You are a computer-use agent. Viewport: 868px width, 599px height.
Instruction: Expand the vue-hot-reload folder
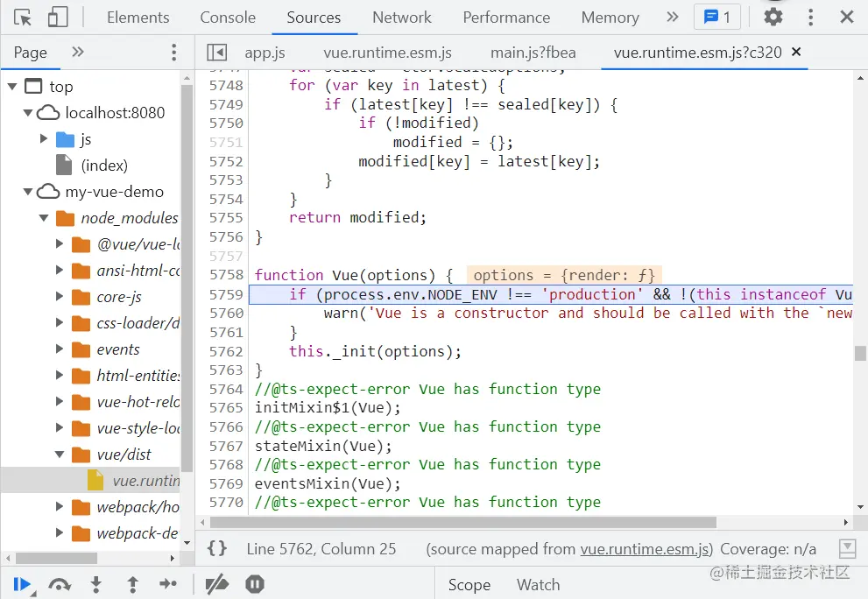click(60, 401)
